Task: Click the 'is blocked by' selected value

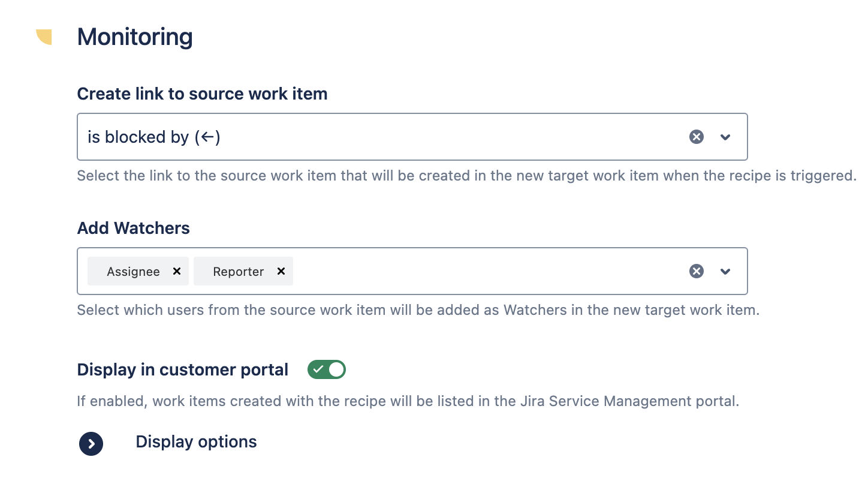Action: (x=154, y=137)
